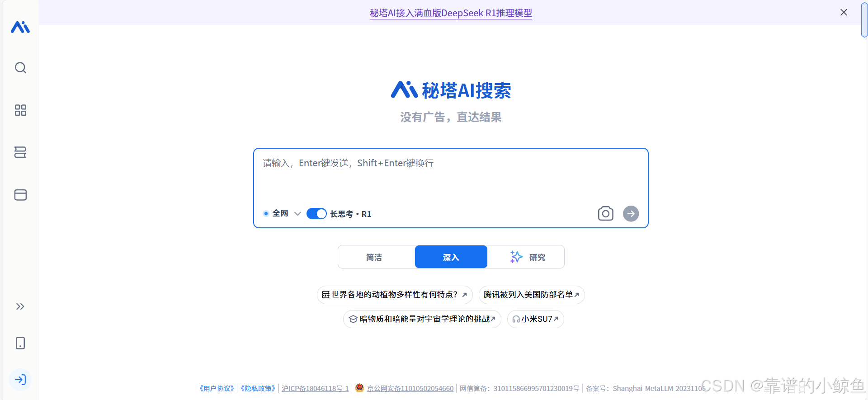The height and width of the screenshot is (400, 868).
Task: Expand the sidebar with double chevron
Action: pos(20,306)
